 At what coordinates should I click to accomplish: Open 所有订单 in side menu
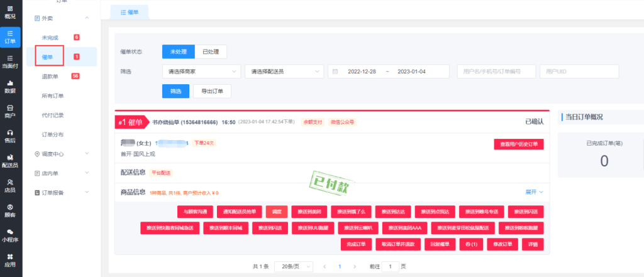tap(53, 96)
